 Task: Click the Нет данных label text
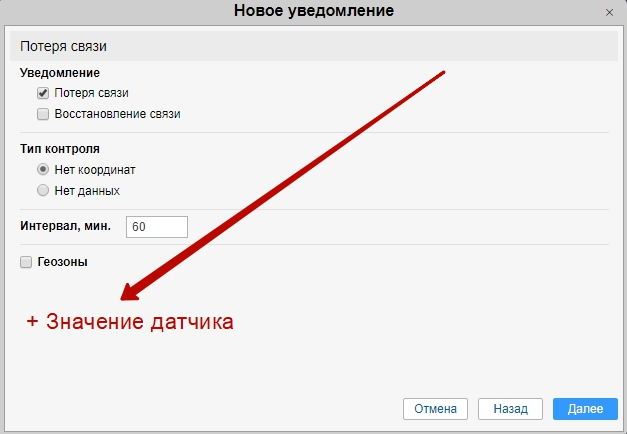coord(87,190)
